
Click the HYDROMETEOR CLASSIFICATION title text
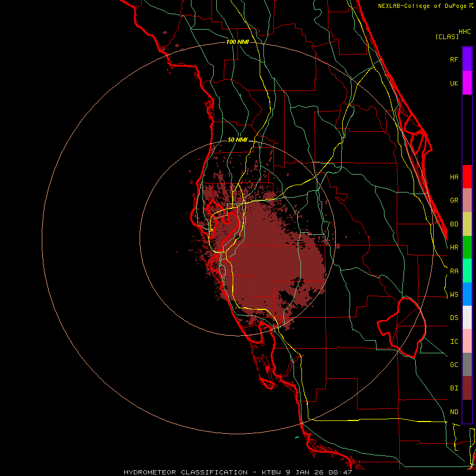pyautogui.click(x=186, y=472)
